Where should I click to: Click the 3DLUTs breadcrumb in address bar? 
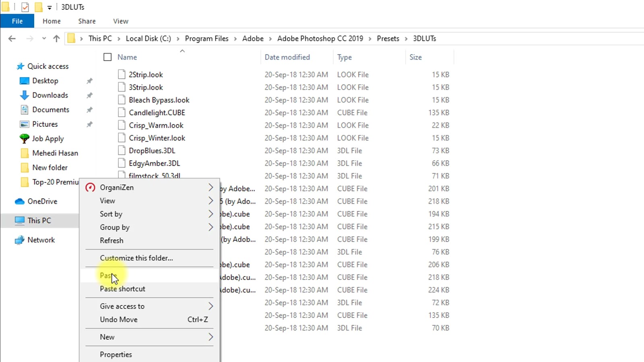tap(425, 39)
